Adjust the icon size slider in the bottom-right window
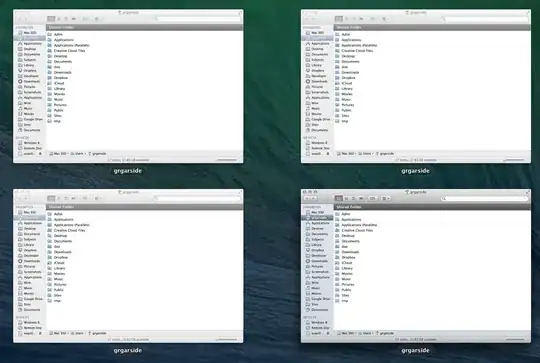Image resolution: width=540 pixels, height=363 pixels. 515,339
